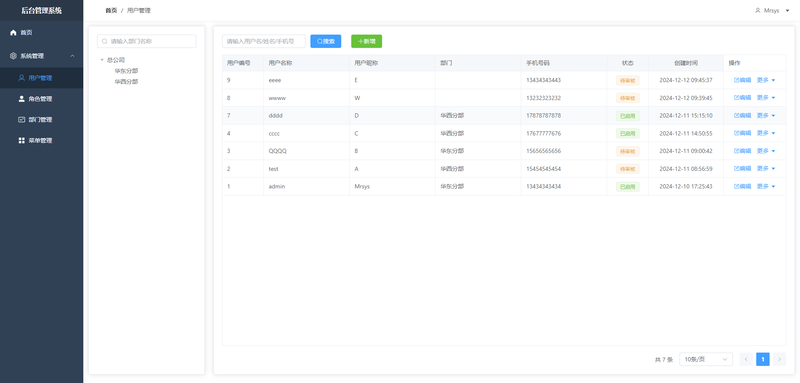Open 菜单管理 menu item
This screenshot has height=383, width=800.
tap(41, 140)
